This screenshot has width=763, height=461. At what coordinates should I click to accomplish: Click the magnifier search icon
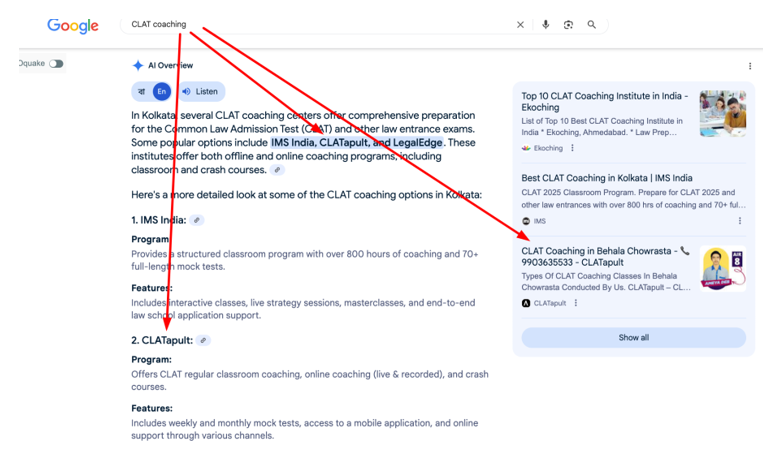coord(591,25)
